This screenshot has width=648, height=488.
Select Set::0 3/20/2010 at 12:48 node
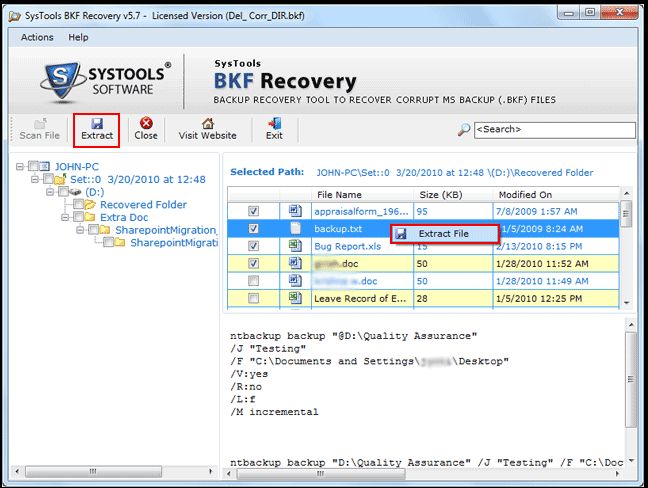point(138,179)
